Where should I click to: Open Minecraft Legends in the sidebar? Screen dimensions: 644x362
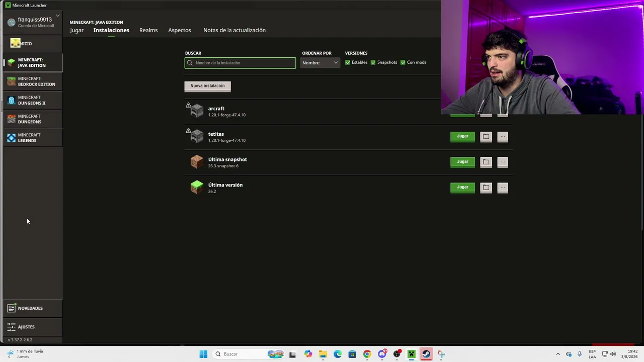(33, 137)
